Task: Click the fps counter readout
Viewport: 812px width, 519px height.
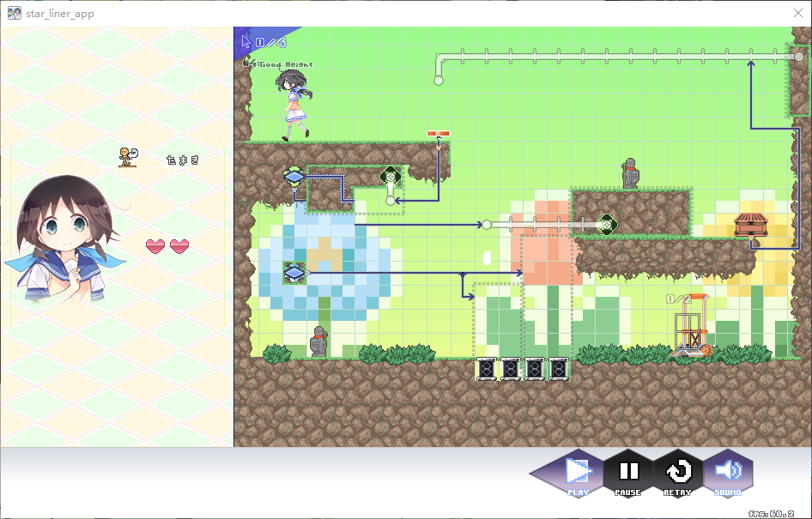Action: [x=772, y=514]
